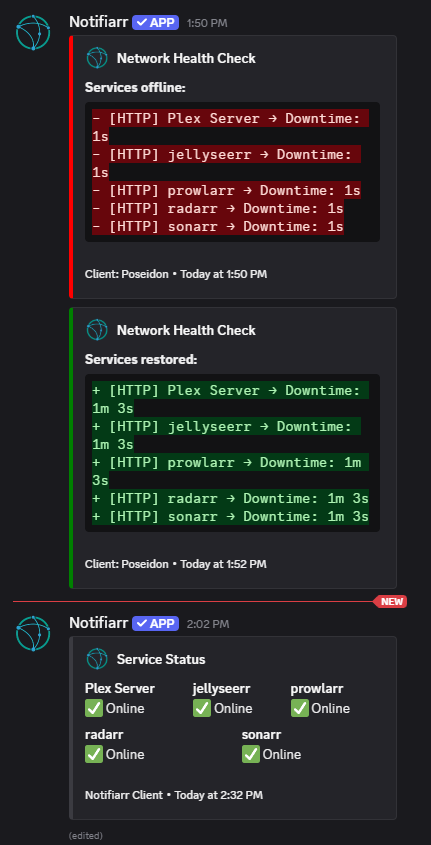Click the green checkmark under radarr

pyautogui.click(x=94, y=754)
